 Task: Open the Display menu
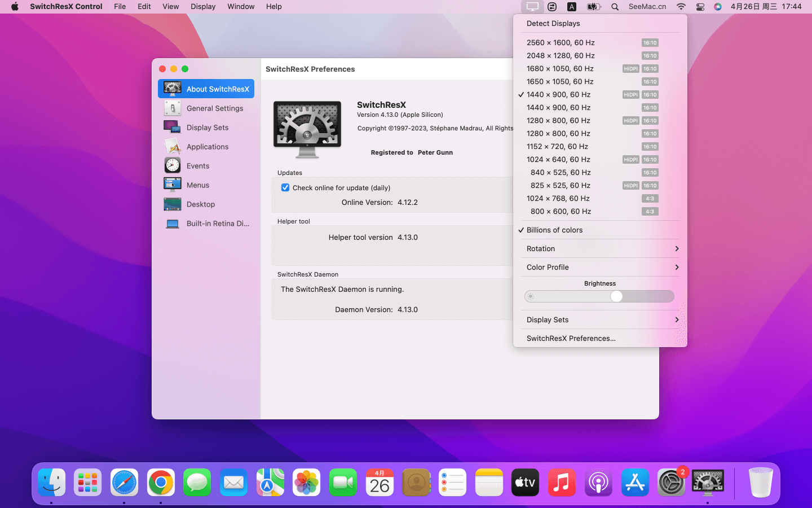coord(203,7)
